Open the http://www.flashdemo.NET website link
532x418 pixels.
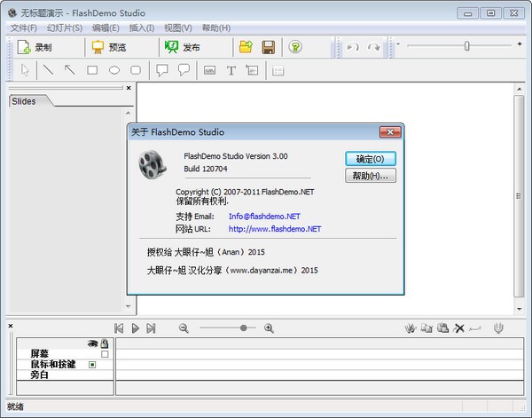[x=274, y=229]
